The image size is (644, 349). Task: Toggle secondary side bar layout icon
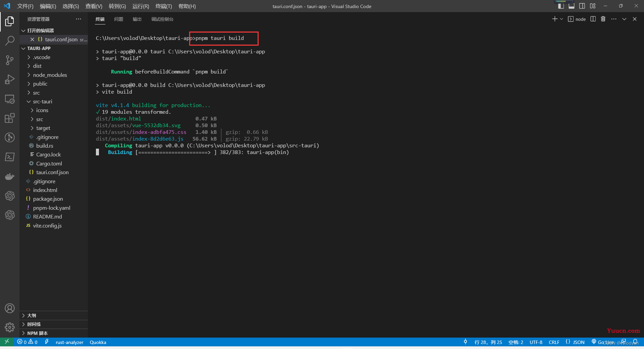tap(582, 6)
